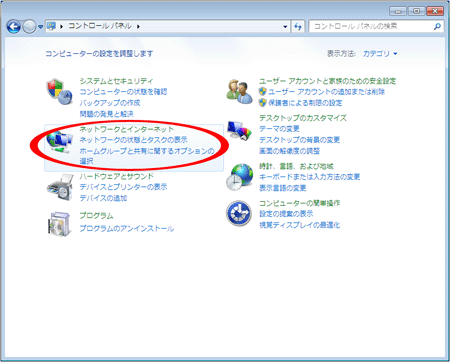Open バックアップの作成 link

(x=110, y=103)
